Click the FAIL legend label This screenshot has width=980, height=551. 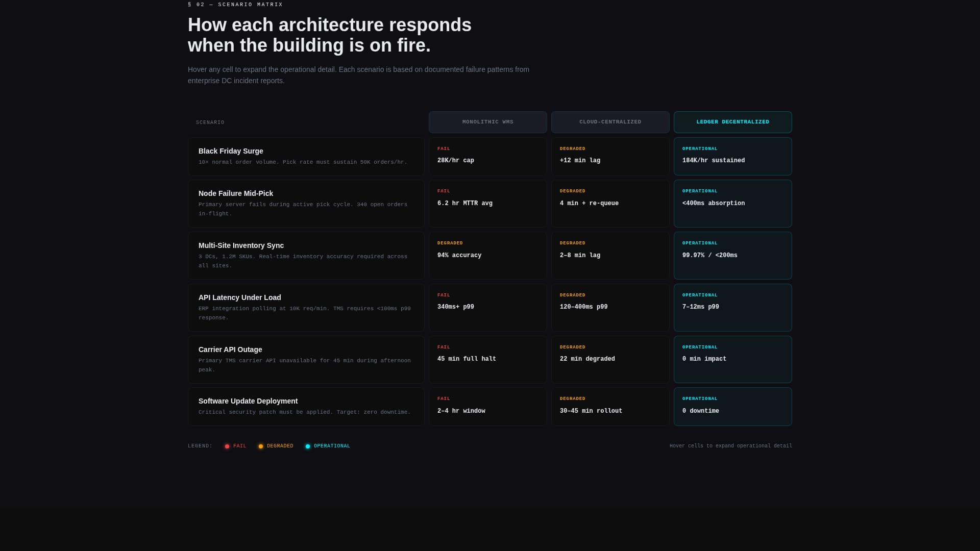(239, 446)
